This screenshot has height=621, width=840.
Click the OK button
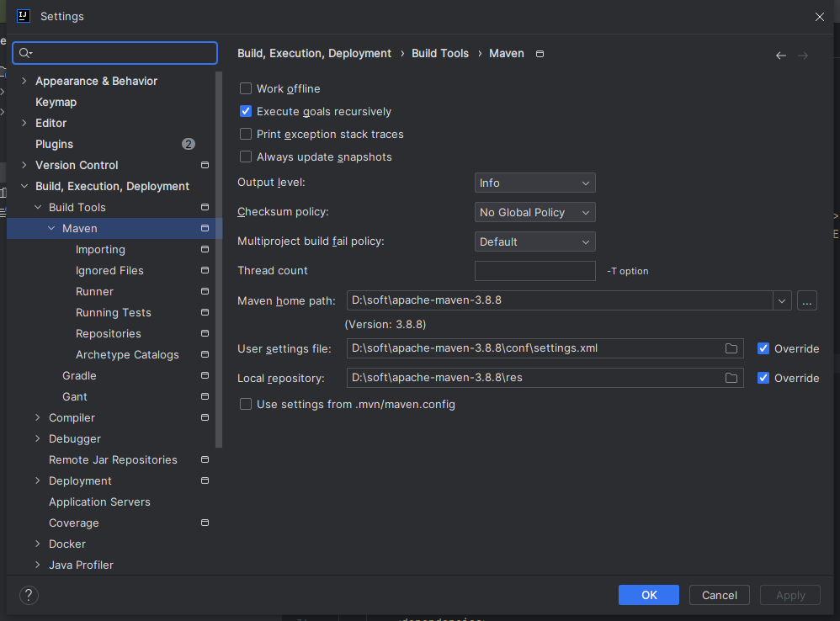[x=649, y=595]
